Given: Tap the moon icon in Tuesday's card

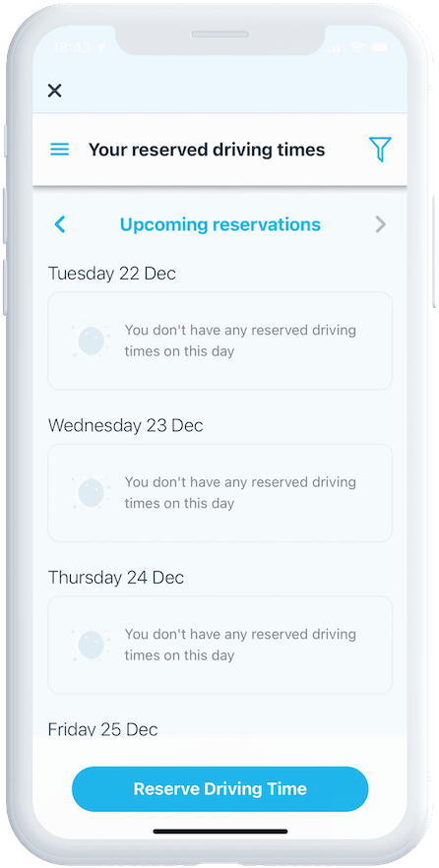Looking at the screenshot, I should (91, 341).
